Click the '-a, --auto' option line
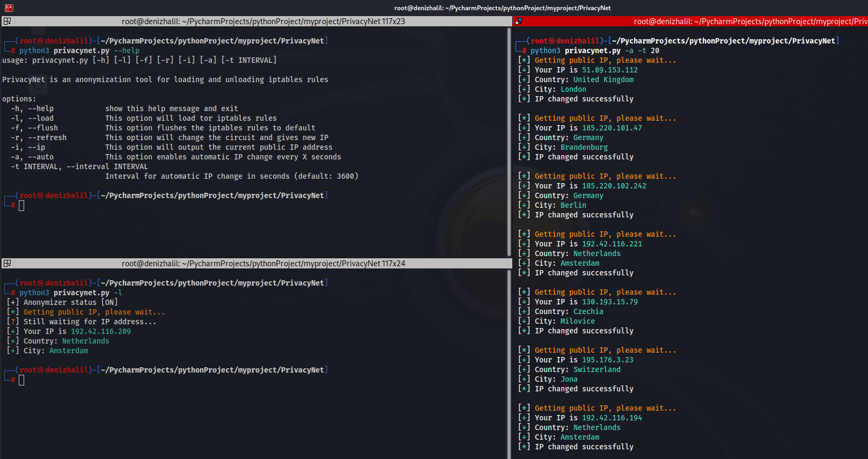Screen dimensions: 868x459 pyautogui.click(x=176, y=157)
